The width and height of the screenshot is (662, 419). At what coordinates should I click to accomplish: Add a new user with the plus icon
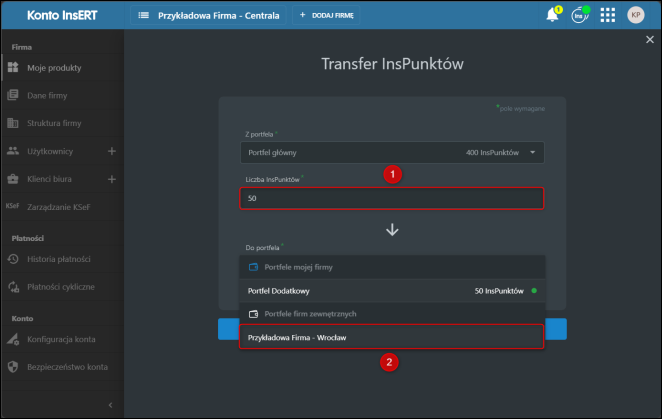(x=112, y=151)
